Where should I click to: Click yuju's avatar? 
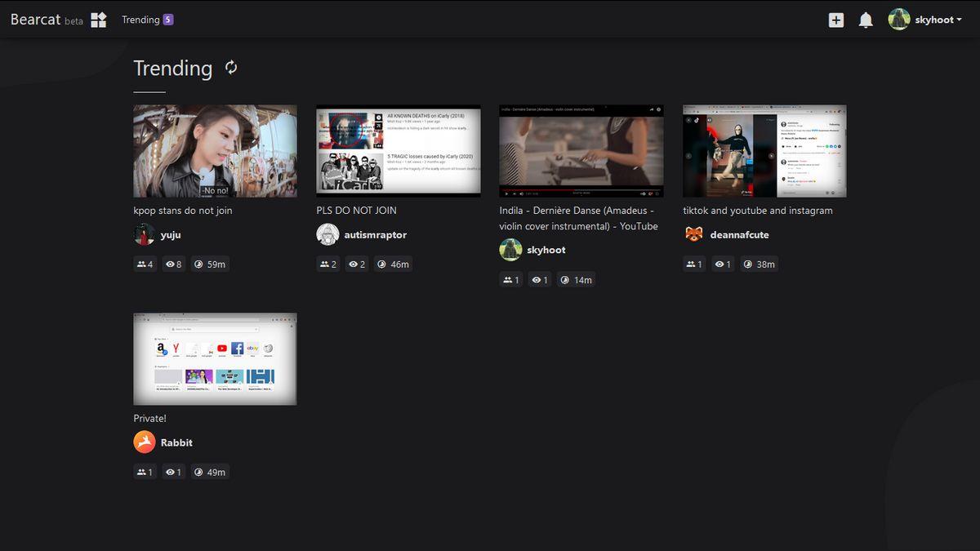[145, 234]
